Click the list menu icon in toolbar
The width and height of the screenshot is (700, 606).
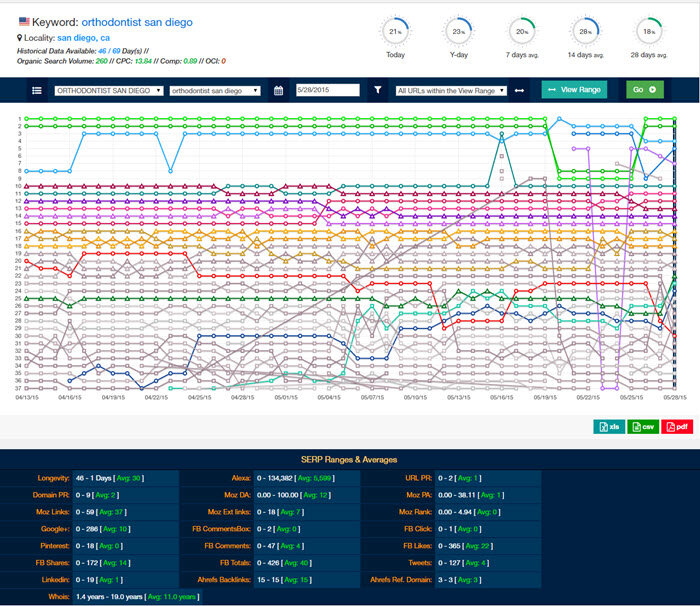point(37,91)
